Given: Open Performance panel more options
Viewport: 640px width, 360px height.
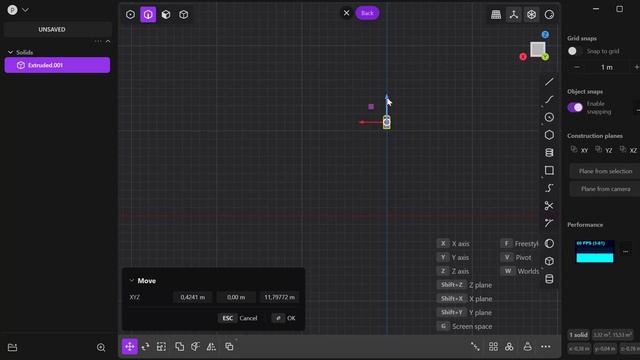Looking at the screenshot, I should point(625,251).
